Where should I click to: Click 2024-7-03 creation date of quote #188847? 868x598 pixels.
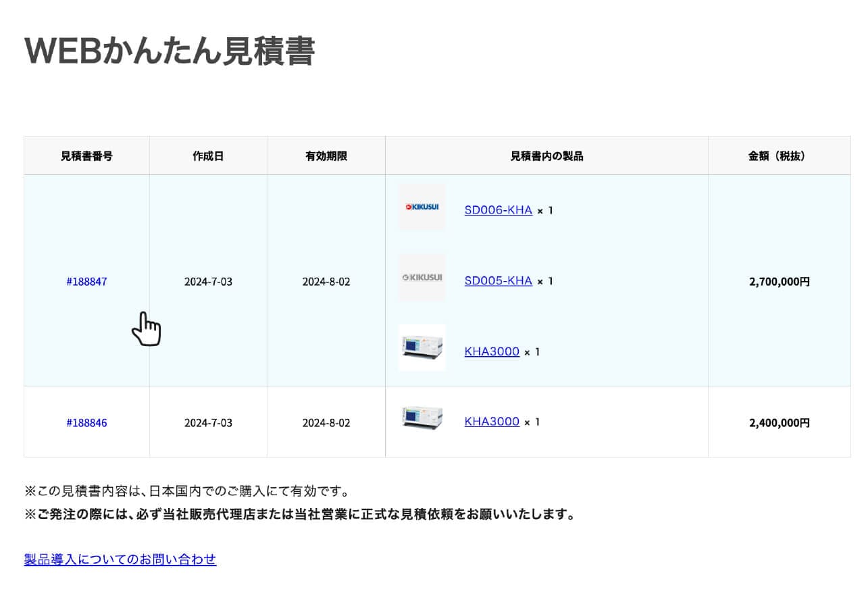(x=208, y=282)
